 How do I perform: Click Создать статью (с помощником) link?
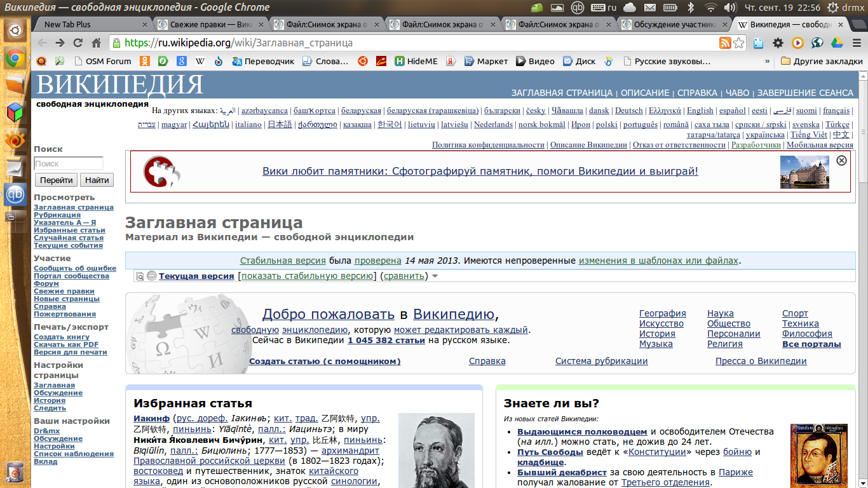coord(325,361)
